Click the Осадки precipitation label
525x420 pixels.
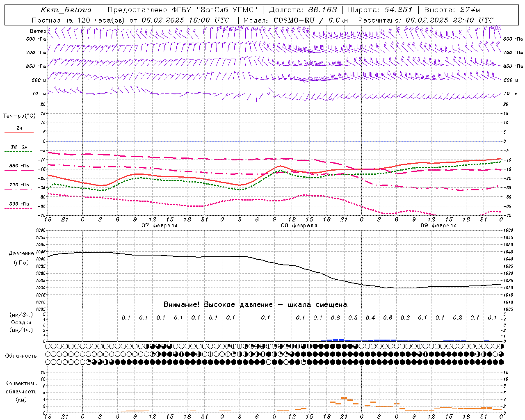tap(21, 322)
